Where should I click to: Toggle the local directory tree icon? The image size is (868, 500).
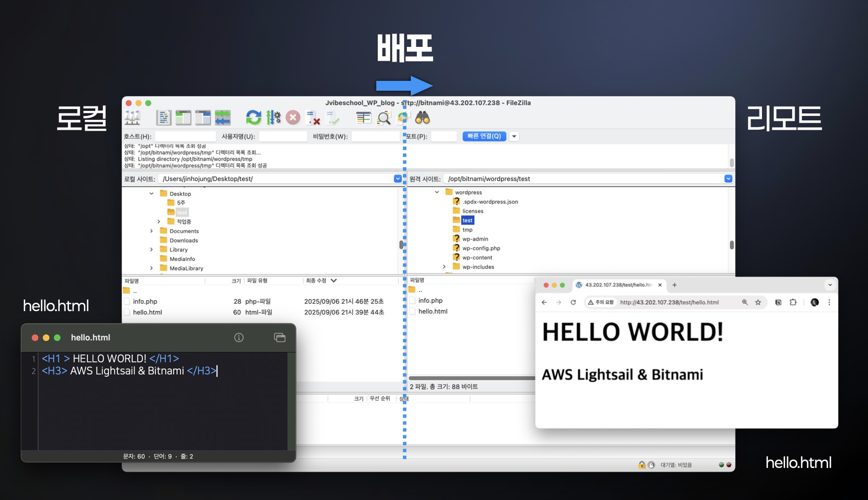(183, 118)
